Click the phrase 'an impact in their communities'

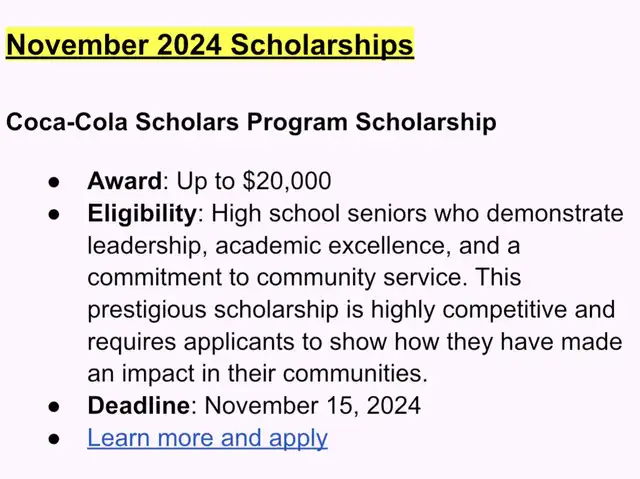[x=256, y=373]
